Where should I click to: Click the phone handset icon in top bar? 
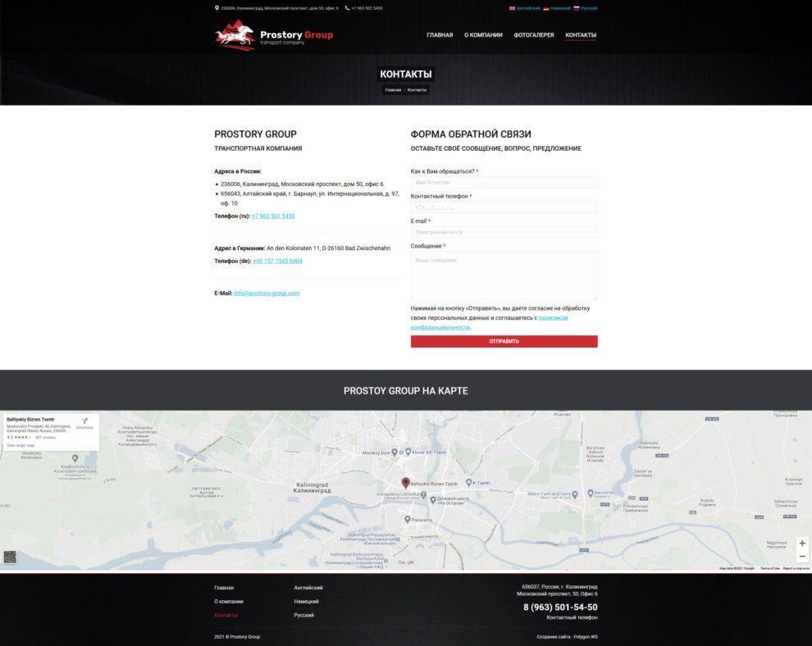(x=348, y=8)
